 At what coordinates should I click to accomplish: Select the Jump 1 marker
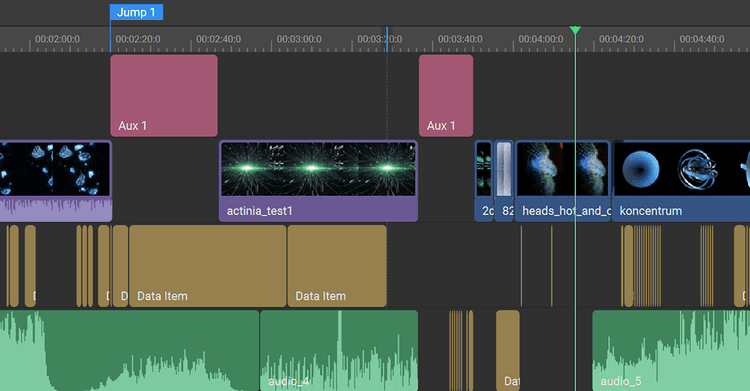click(x=136, y=12)
